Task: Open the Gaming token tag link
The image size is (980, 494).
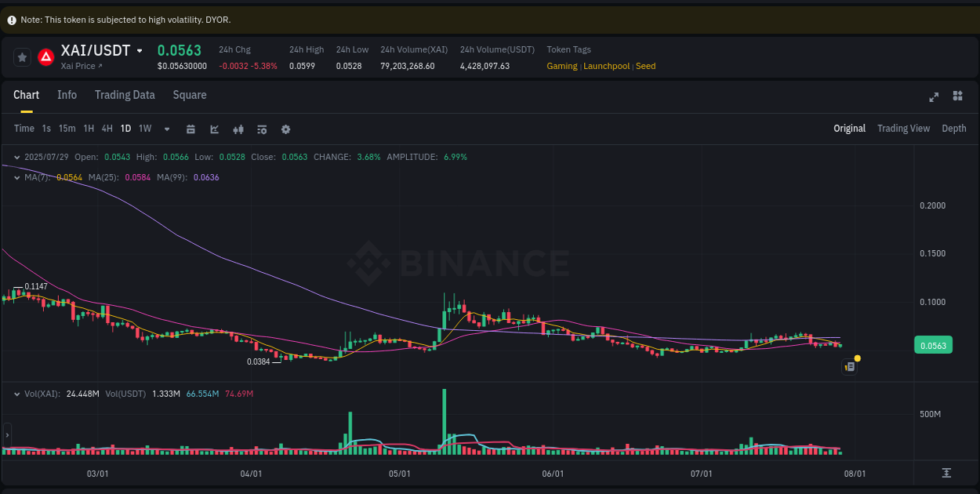Action: [x=561, y=66]
